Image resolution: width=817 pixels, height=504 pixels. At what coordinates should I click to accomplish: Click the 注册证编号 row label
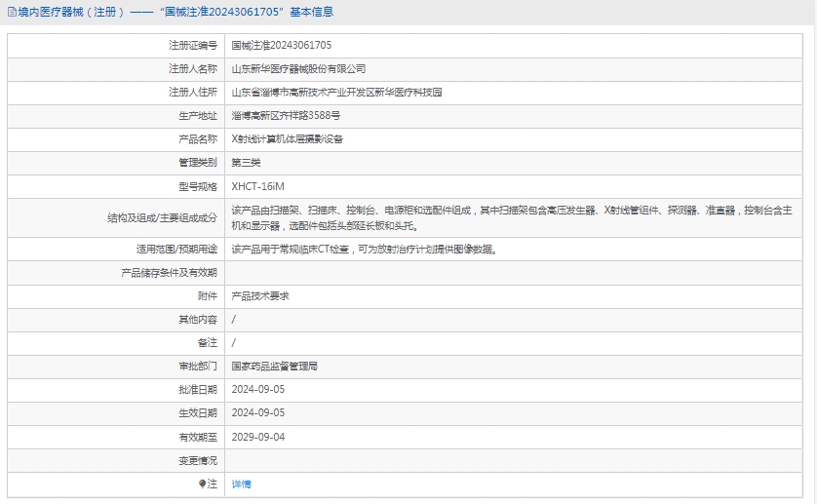pyautogui.click(x=193, y=45)
